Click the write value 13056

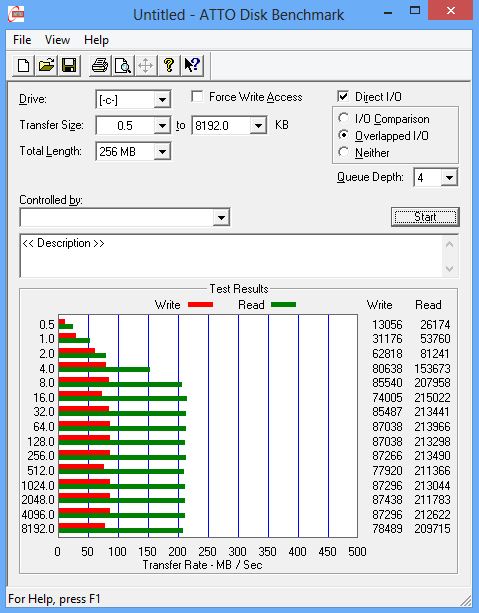coord(387,324)
